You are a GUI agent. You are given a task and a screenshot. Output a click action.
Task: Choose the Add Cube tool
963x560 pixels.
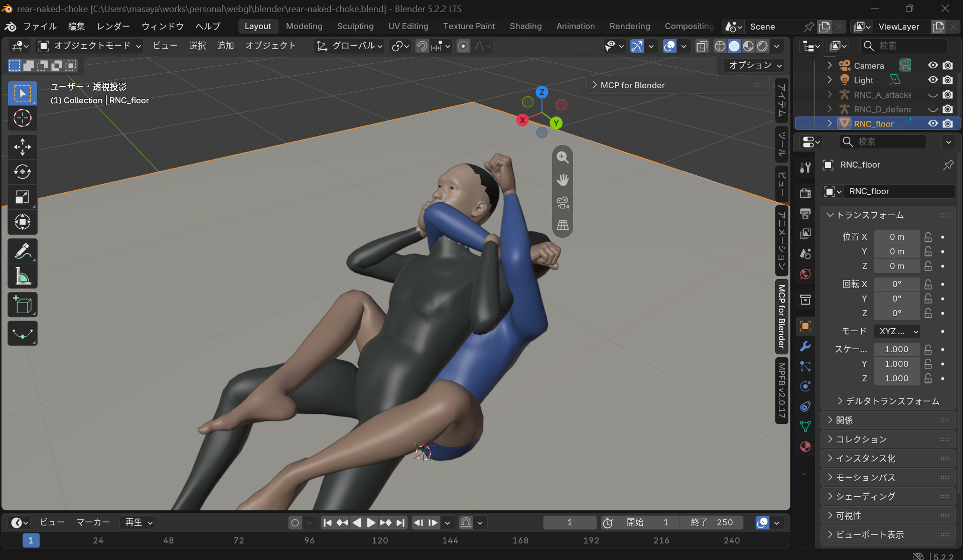(23, 305)
